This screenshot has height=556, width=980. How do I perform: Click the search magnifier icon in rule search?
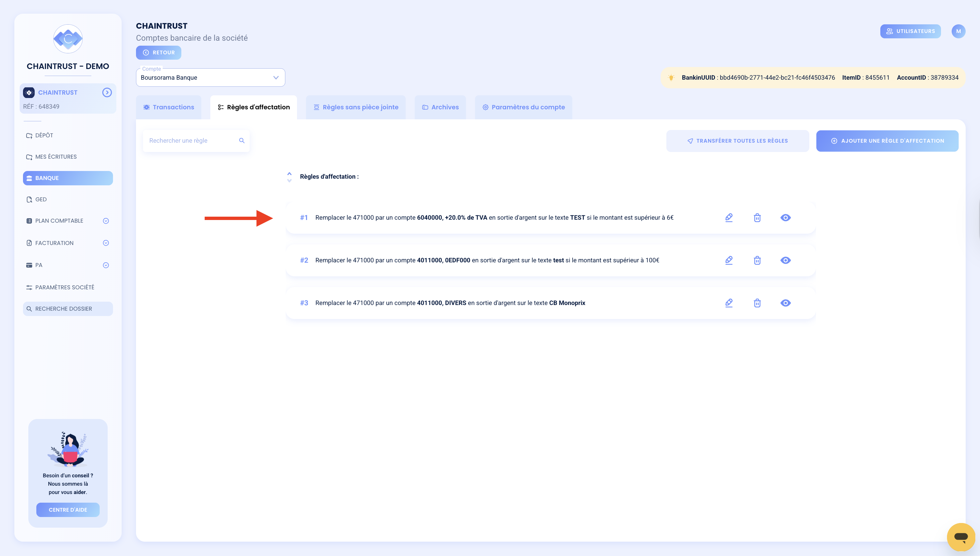click(x=242, y=141)
